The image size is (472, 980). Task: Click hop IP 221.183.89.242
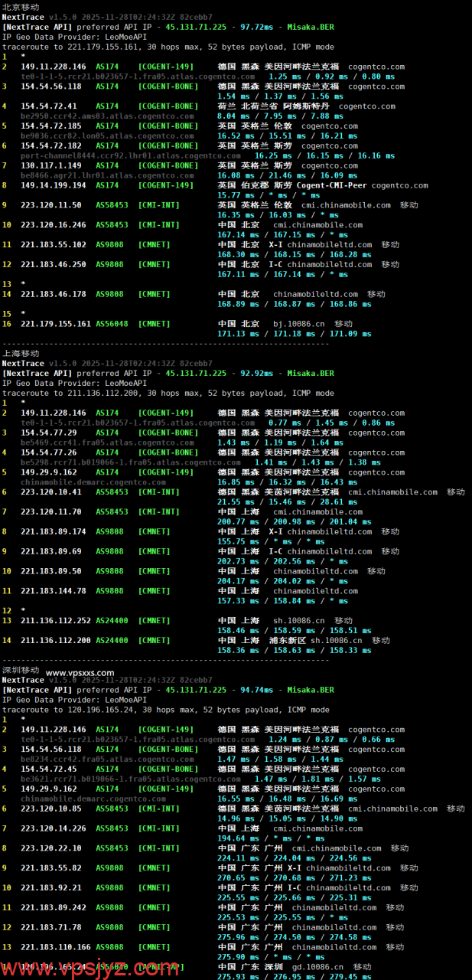(54, 907)
